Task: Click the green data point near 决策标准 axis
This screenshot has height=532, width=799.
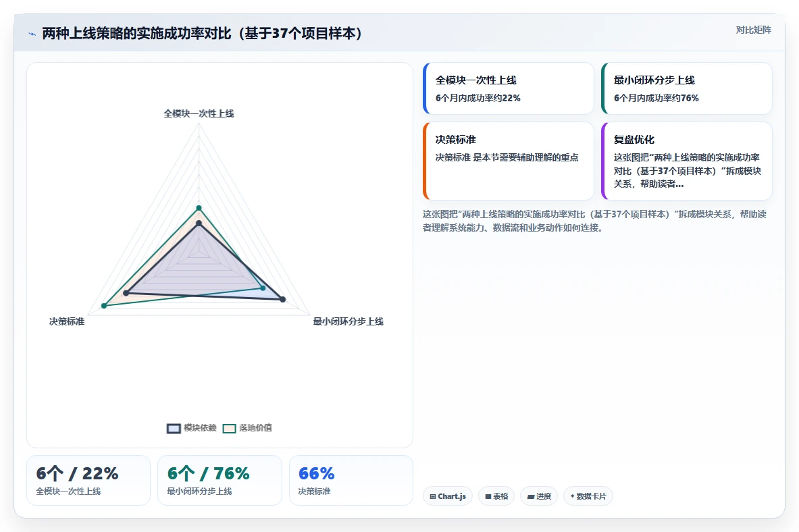Action: [x=104, y=306]
